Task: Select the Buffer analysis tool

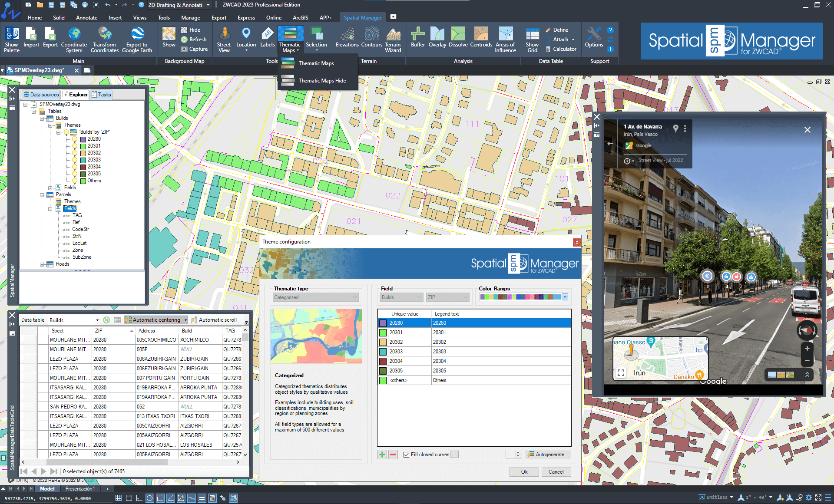Action: click(418, 37)
